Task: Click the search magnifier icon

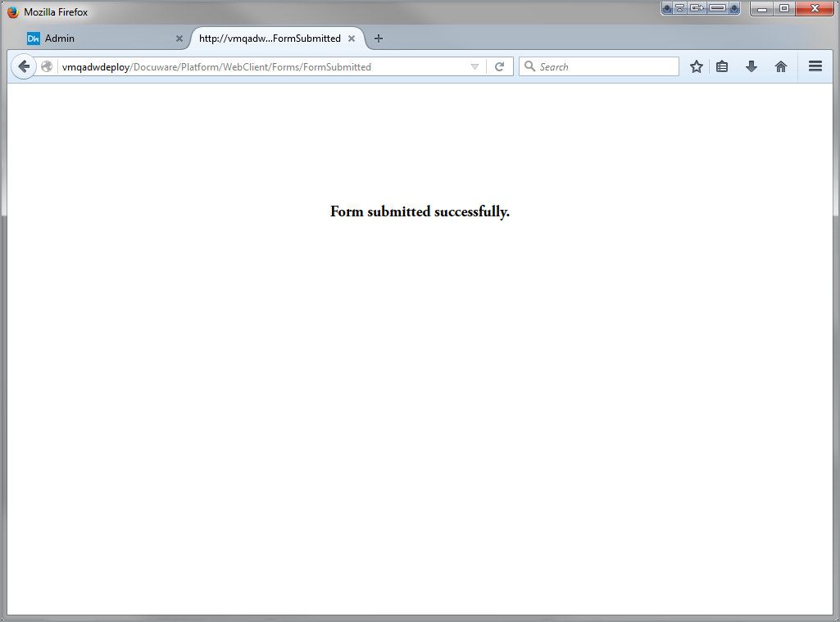Action: 529,67
